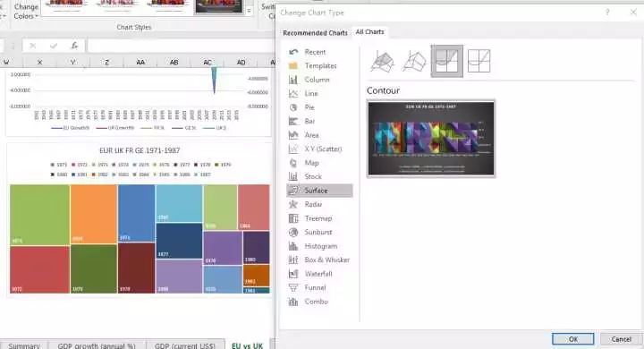The image size is (644, 349).
Task: Click the Line chart icon
Action: (x=293, y=94)
